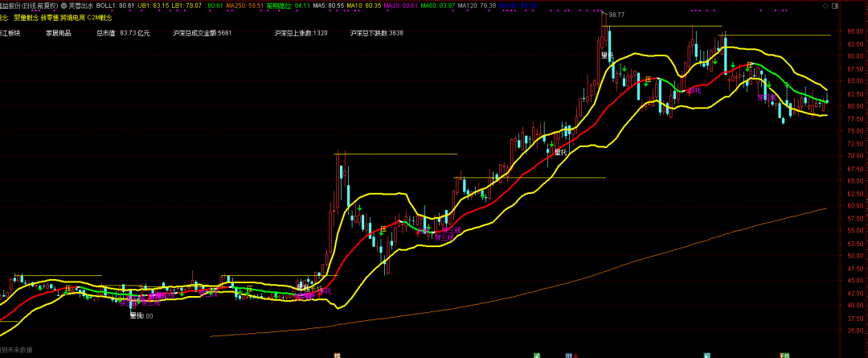Select the BOLL1: 80.61 legend value

point(115,5)
